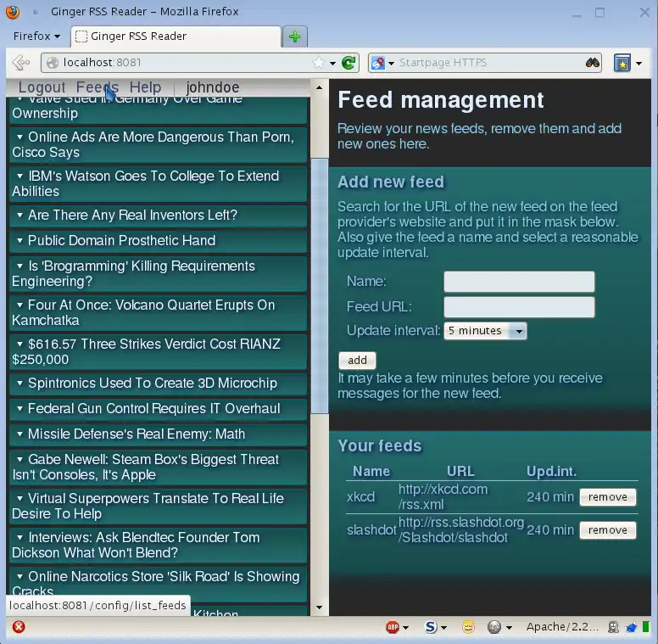
Task: Click the Feed URL input field
Action: click(x=519, y=307)
